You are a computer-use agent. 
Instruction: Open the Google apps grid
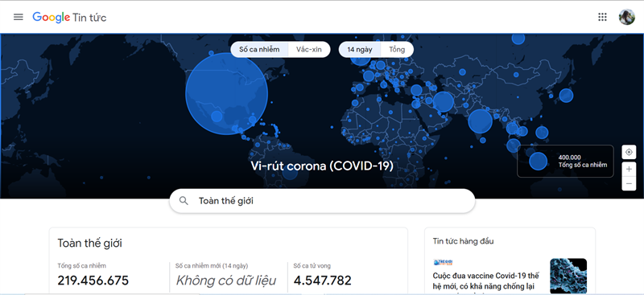(602, 17)
